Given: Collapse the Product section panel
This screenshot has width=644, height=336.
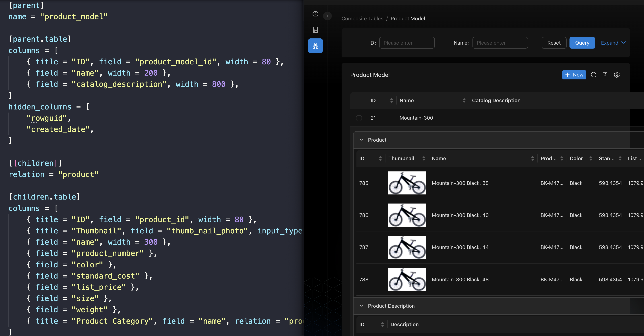Looking at the screenshot, I should coord(361,140).
